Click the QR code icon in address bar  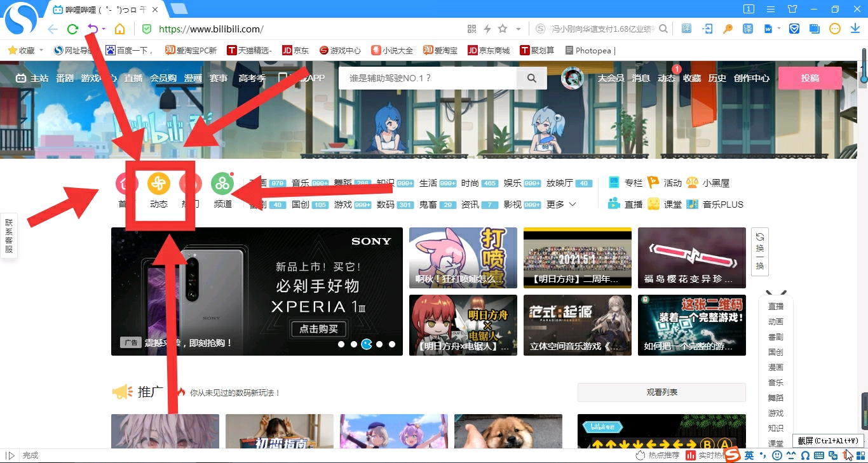click(471, 29)
